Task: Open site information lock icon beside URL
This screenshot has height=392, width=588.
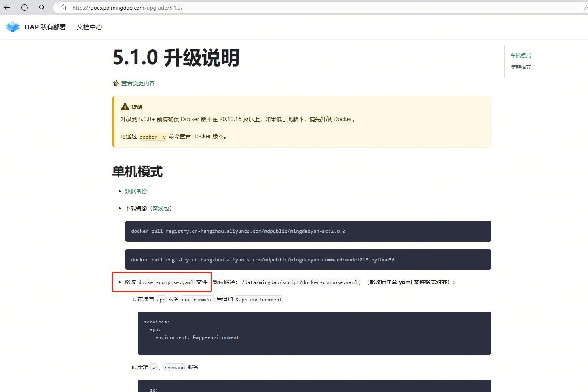Action: click(x=63, y=8)
